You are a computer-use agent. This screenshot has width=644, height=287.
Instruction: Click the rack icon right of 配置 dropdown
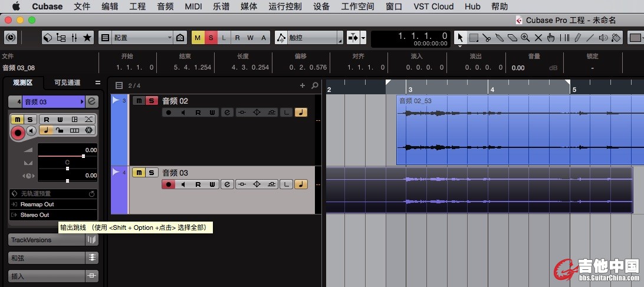(x=180, y=38)
